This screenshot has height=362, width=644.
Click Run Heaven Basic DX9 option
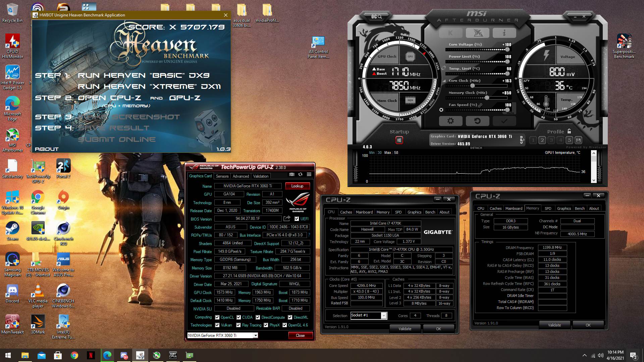144,75
